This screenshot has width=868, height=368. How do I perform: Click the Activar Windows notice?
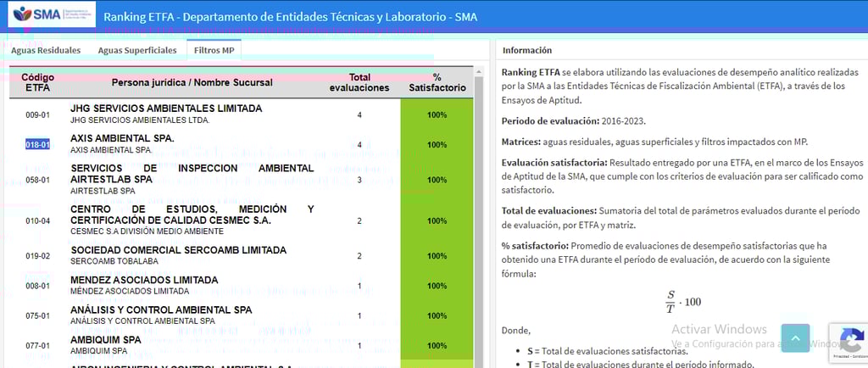(x=719, y=329)
